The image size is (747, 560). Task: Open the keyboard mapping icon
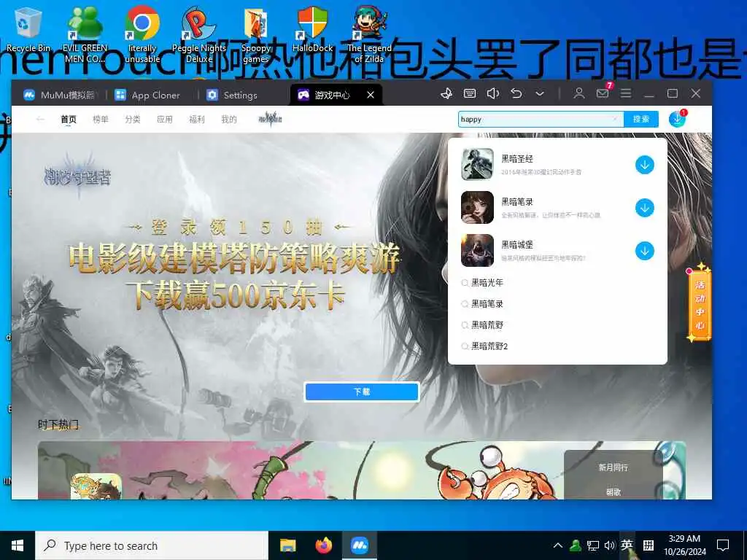pyautogui.click(x=470, y=93)
